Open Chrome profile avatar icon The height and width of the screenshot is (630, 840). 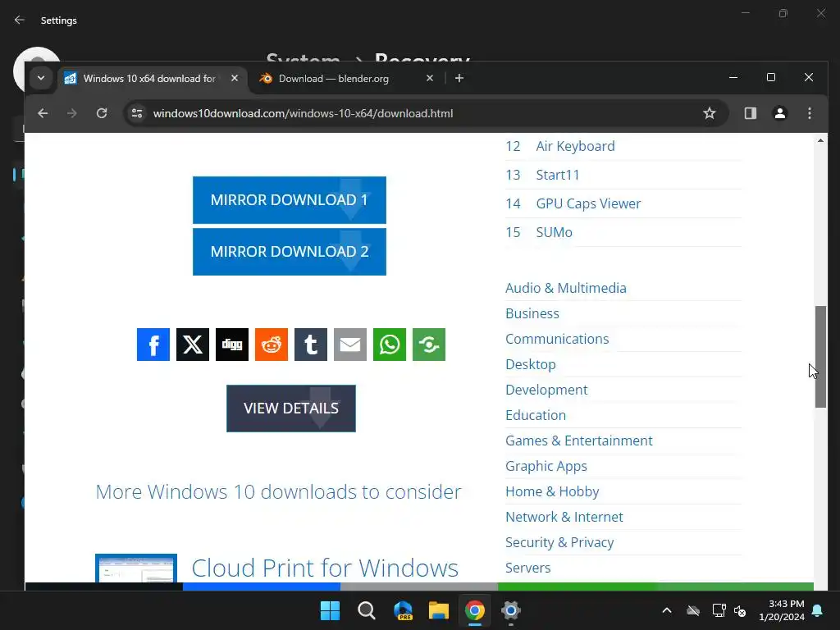pos(780,113)
